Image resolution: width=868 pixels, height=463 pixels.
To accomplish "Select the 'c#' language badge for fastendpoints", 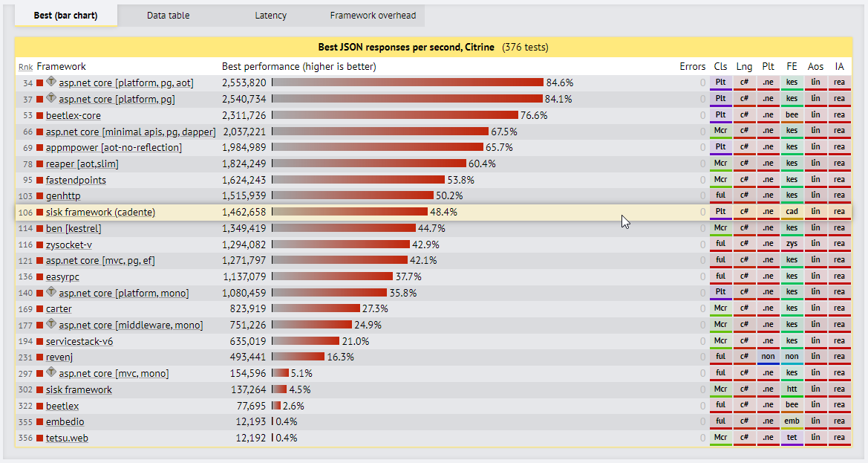I will click(744, 179).
